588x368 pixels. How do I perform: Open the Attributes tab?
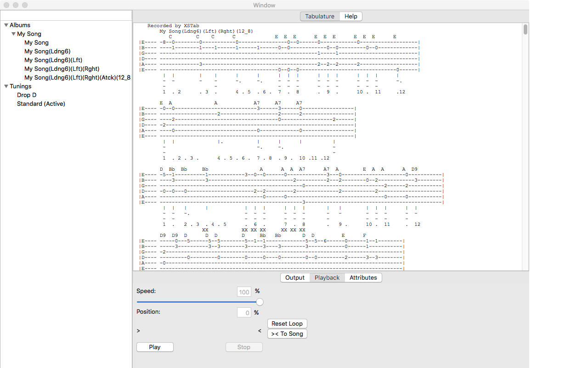click(363, 278)
